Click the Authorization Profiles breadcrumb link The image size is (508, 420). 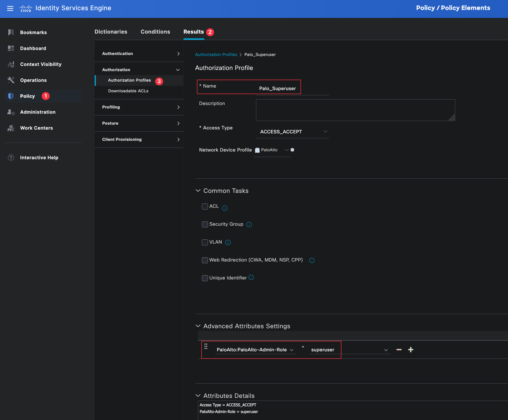(x=216, y=54)
